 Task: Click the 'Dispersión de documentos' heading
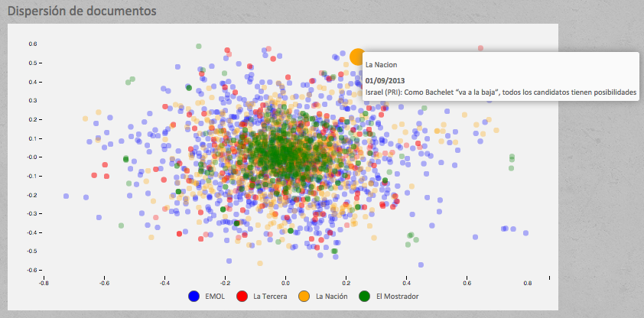[x=82, y=11]
